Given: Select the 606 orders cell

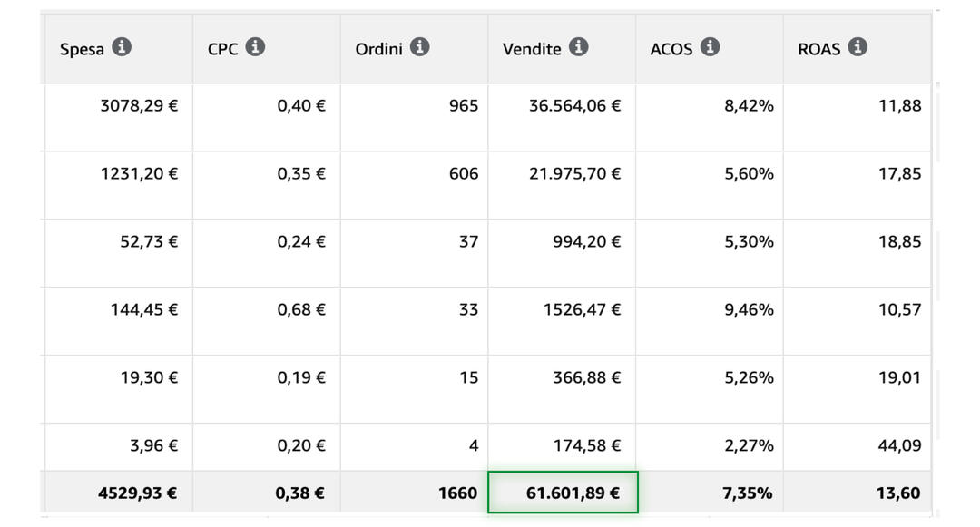Looking at the screenshot, I should click(463, 174).
